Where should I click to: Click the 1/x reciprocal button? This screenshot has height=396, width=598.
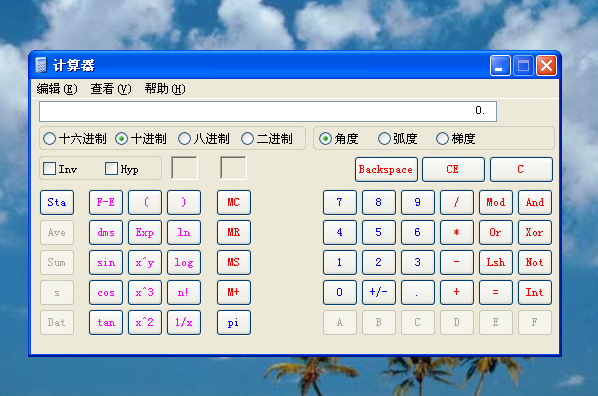tap(184, 323)
